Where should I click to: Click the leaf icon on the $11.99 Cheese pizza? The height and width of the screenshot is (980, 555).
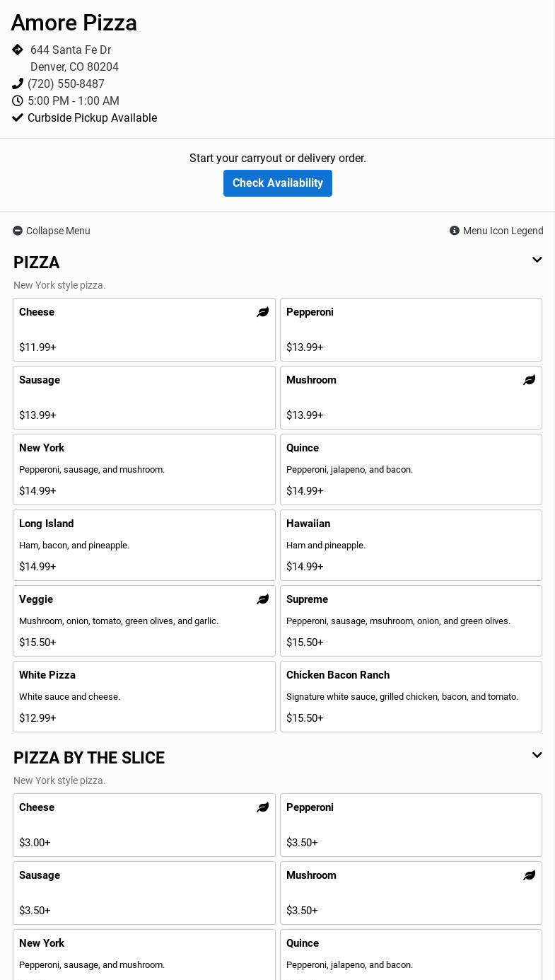[262, 312]
